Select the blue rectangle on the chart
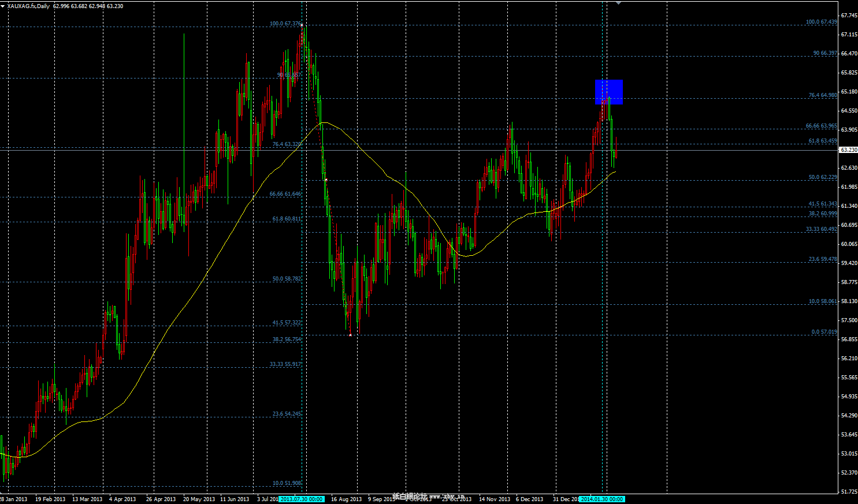 pyautogui.click(x=608, y=92)
